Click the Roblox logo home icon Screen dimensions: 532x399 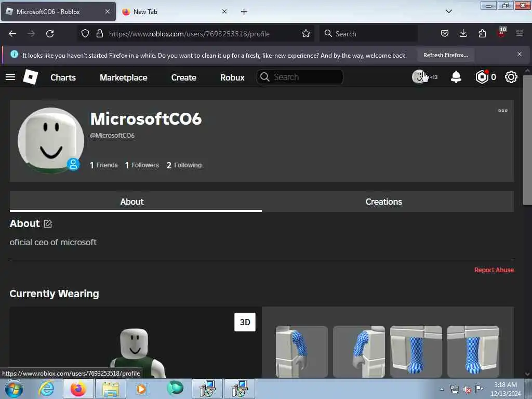(x=31, y=77)
